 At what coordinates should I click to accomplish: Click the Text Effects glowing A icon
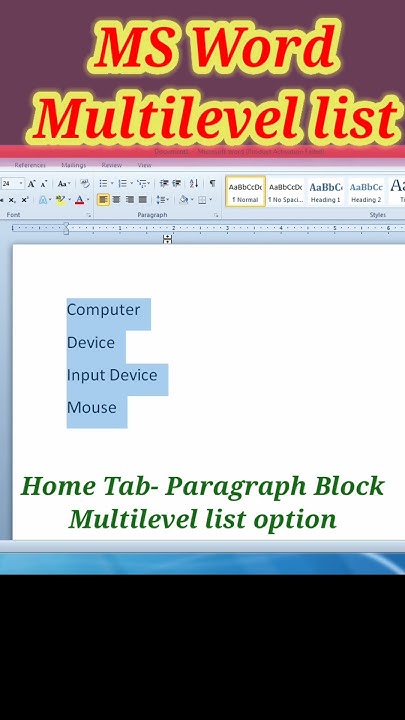43,200
